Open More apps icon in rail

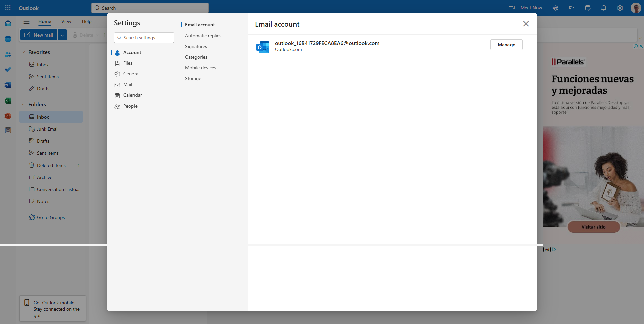pyautogui.click(x=8, y=130)
